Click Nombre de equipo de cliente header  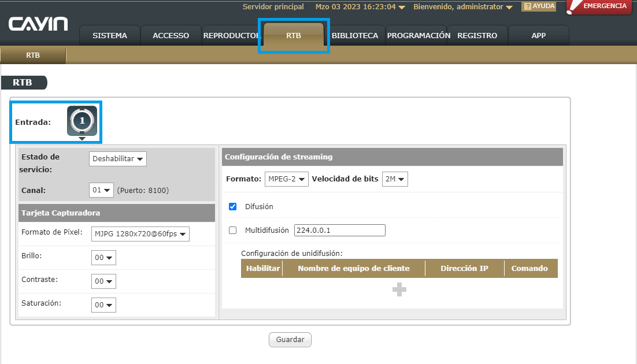pyautogui.click(x=353, y=269)
